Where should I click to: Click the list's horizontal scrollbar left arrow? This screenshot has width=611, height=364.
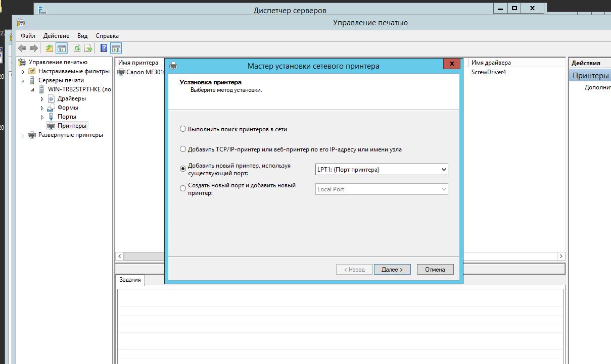[x=120, y=256]
